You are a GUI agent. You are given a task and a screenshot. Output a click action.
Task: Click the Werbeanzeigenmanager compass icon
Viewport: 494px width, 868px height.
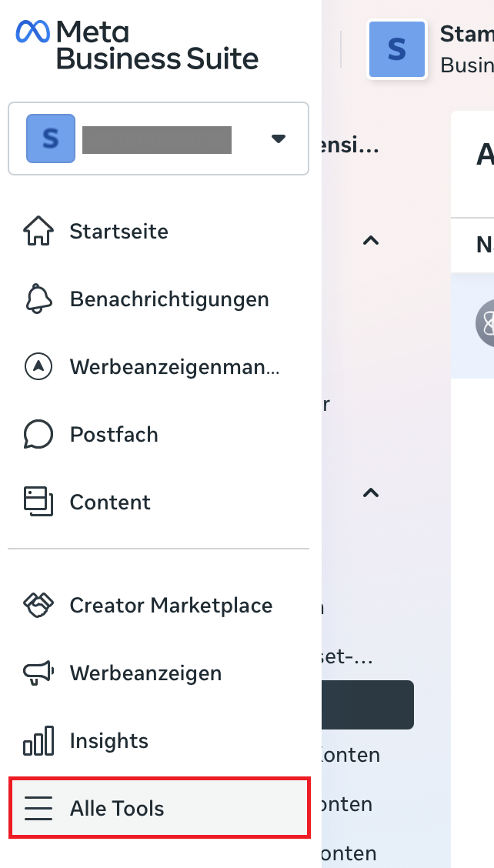pyautogui.click(x=38, y=366)
